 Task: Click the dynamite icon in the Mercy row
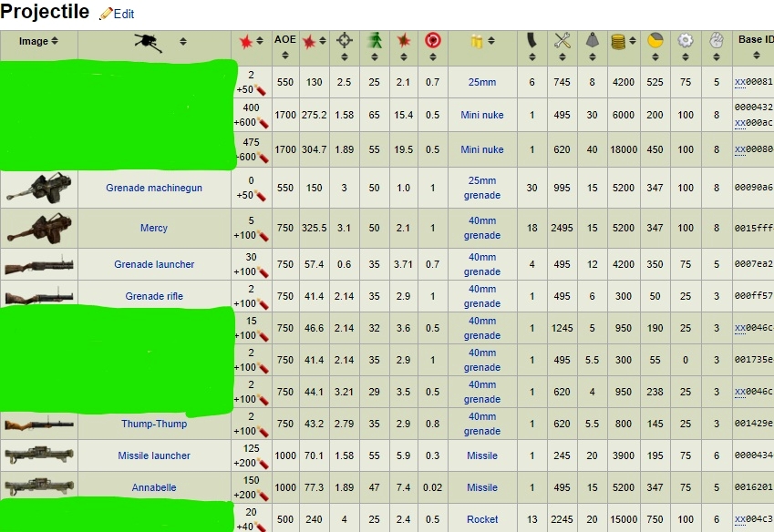(261, 236)
